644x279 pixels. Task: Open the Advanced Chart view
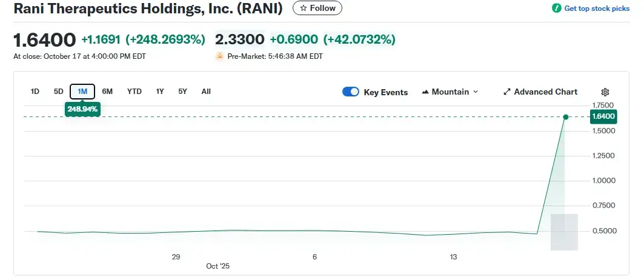[545, 92]
